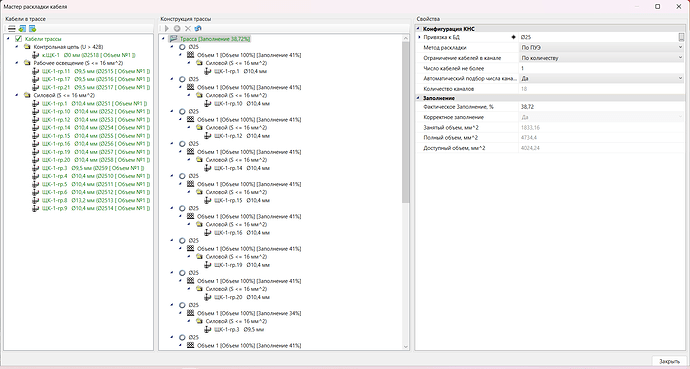Click the Закрыть button

669,361
